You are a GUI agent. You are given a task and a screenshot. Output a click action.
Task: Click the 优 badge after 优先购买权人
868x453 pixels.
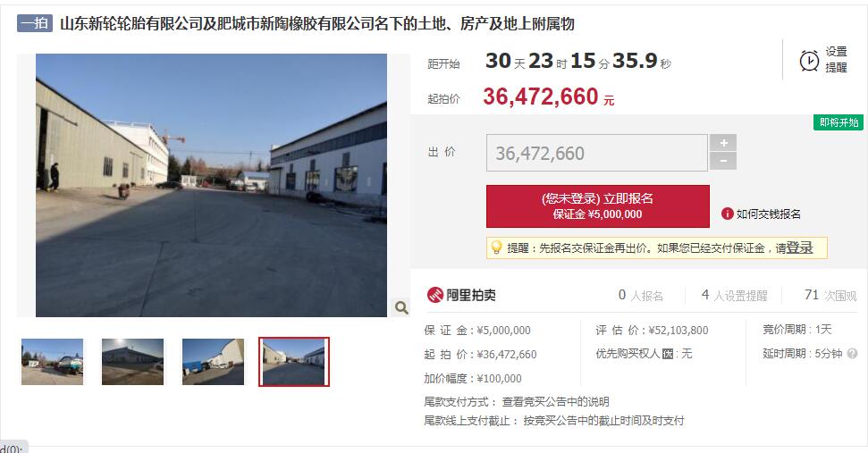tap(668, 354)
